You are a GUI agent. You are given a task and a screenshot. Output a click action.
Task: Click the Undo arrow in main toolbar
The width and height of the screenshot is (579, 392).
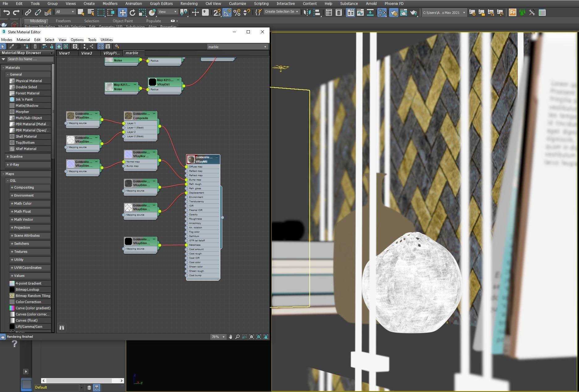6,12
